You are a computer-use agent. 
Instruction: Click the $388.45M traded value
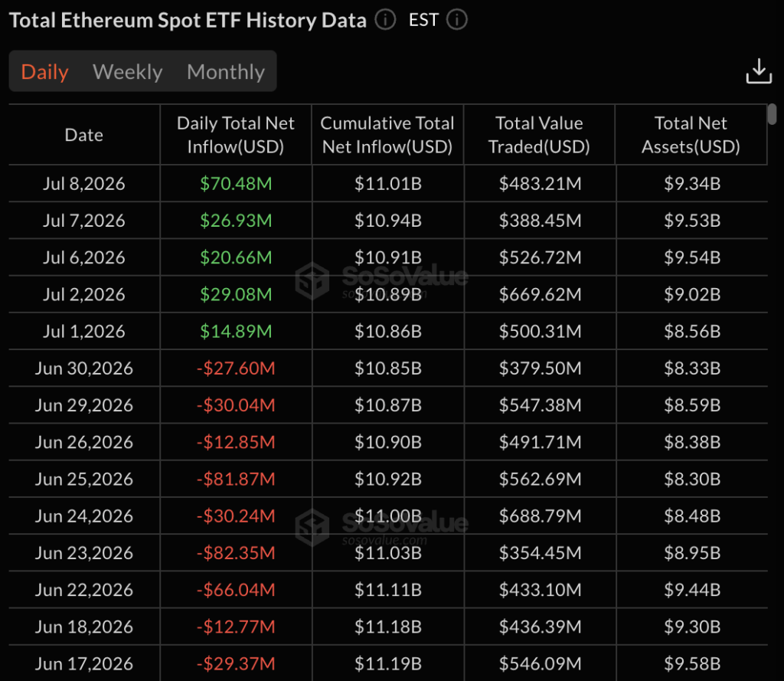pos(540,221)
